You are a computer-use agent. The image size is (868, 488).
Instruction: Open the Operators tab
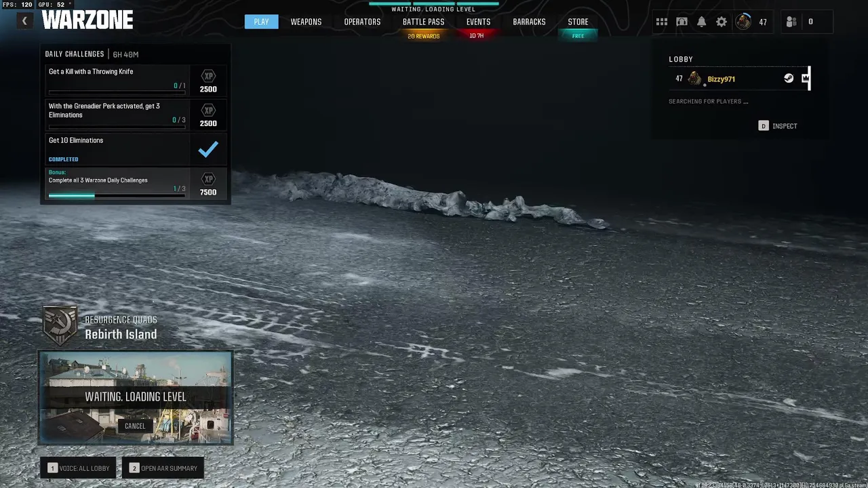pyautogui.click(x=362, y=22)
